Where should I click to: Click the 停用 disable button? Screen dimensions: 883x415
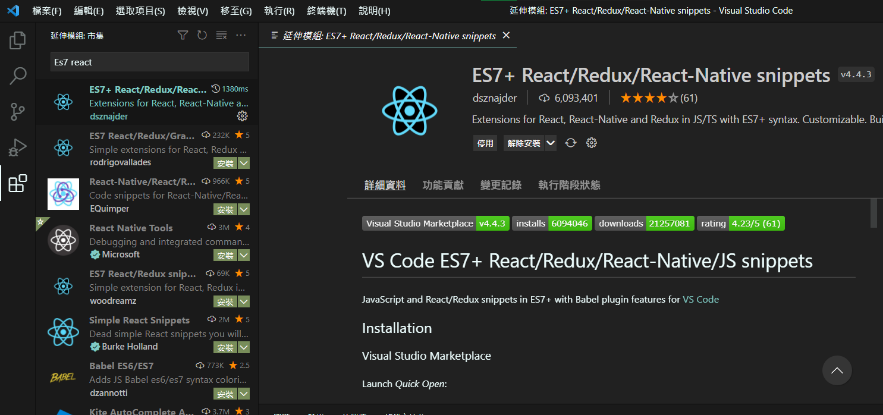point(485,143)
